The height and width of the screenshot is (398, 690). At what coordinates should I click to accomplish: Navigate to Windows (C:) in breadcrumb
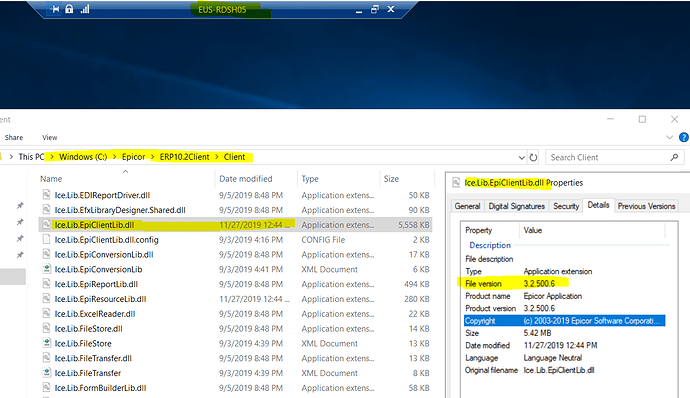point(83,157)
